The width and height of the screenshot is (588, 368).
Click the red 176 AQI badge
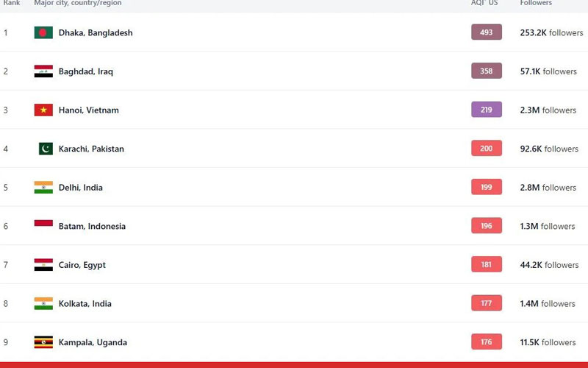487,342
